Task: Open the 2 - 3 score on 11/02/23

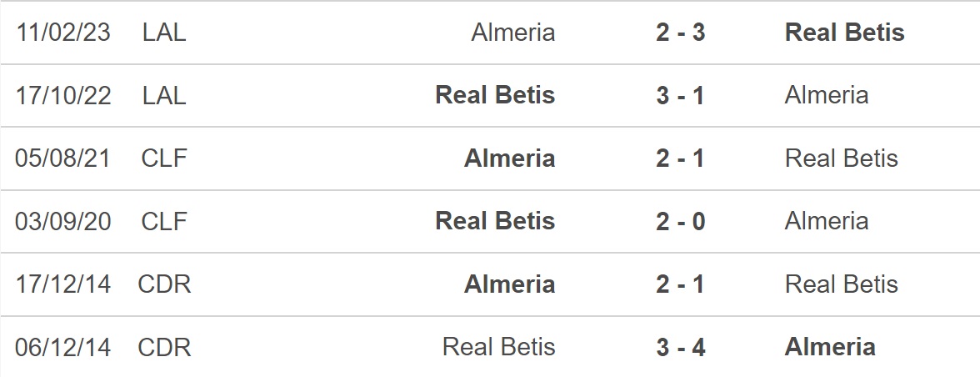Action: pyautogui.click(x=681, y=33)
